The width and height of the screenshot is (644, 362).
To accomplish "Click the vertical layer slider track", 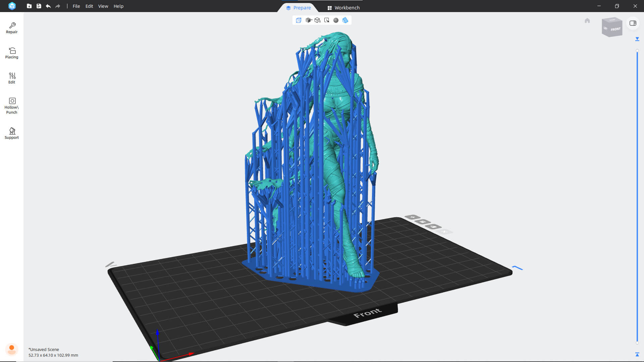I will (x=637, y=197).
